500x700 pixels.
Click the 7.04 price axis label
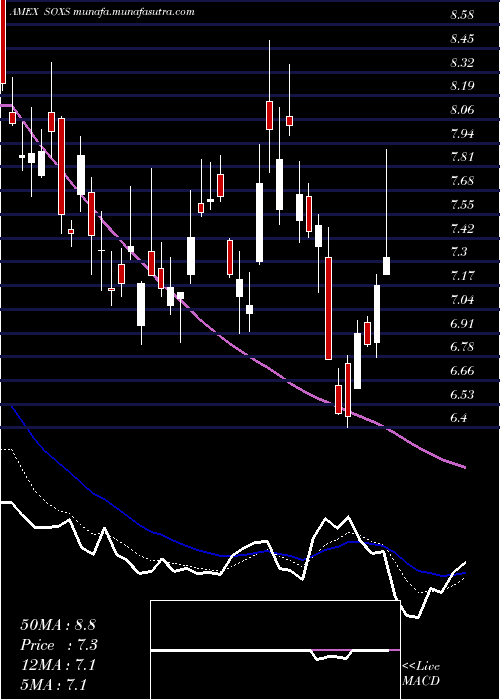coord(462,300)
